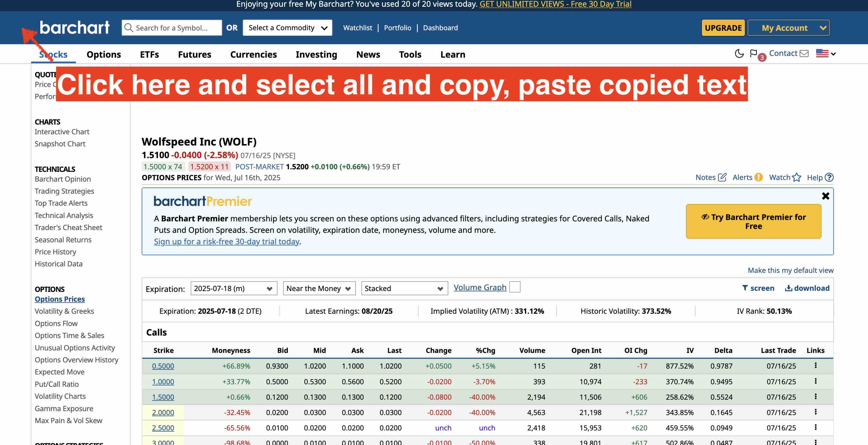This screenshot has width=868, height=445.
Task: Click the screen filter icon
Action: point(745,288)
